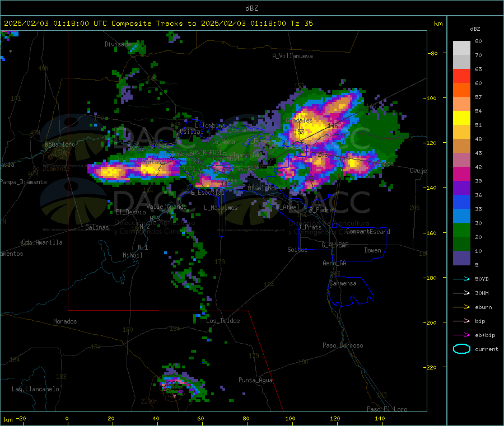Click the -80 km y-axis tick label
The image size is (504, 426).
click(433, 53)
